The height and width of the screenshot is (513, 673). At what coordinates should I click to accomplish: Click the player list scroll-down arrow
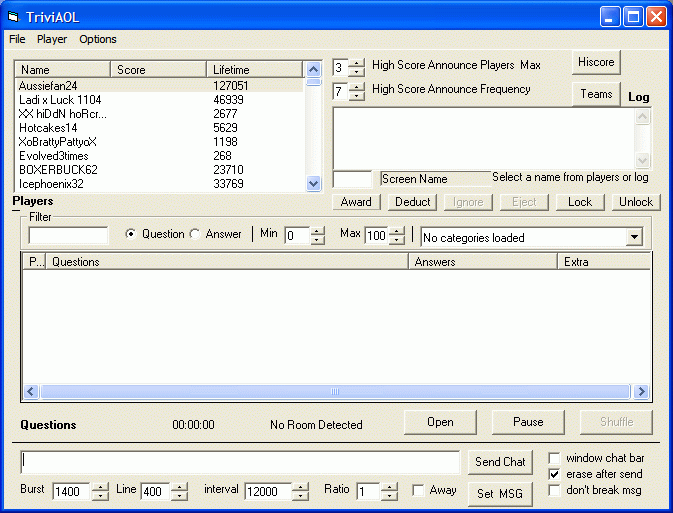[314, 184]
